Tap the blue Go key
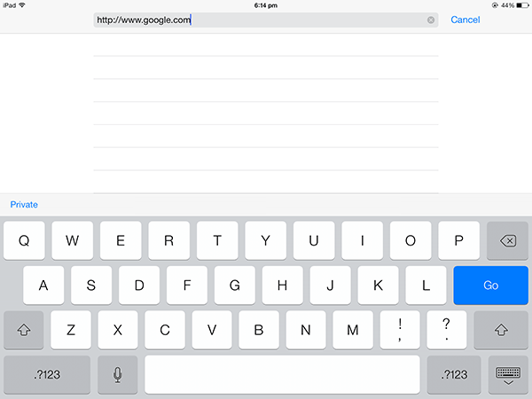Screen dimensions: 532x399 pyautogui.click(x=490, y=285)
